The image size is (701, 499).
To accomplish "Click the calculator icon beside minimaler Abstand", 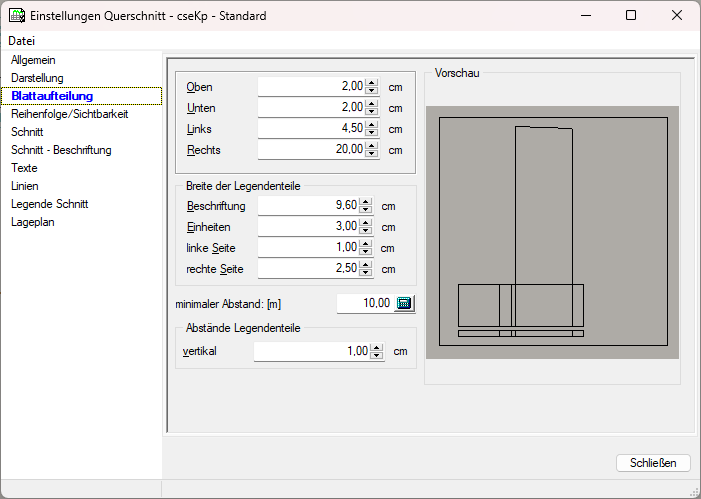I will point(405,304).
